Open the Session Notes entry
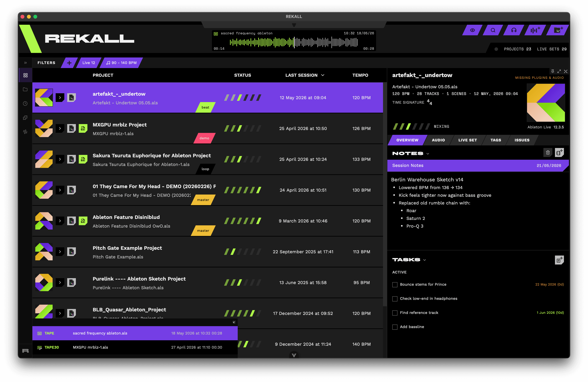 (478, 165)
